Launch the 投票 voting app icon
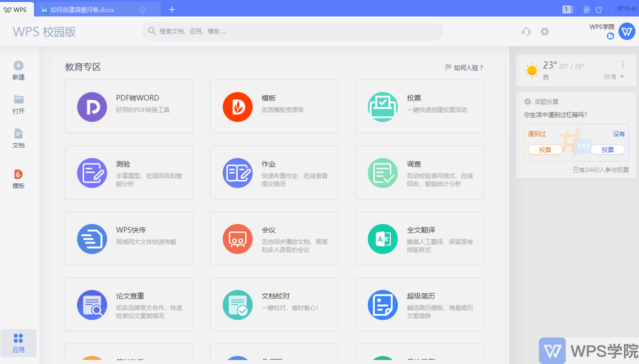This screenshot has height=364, width=639. (x=383, y=107)
